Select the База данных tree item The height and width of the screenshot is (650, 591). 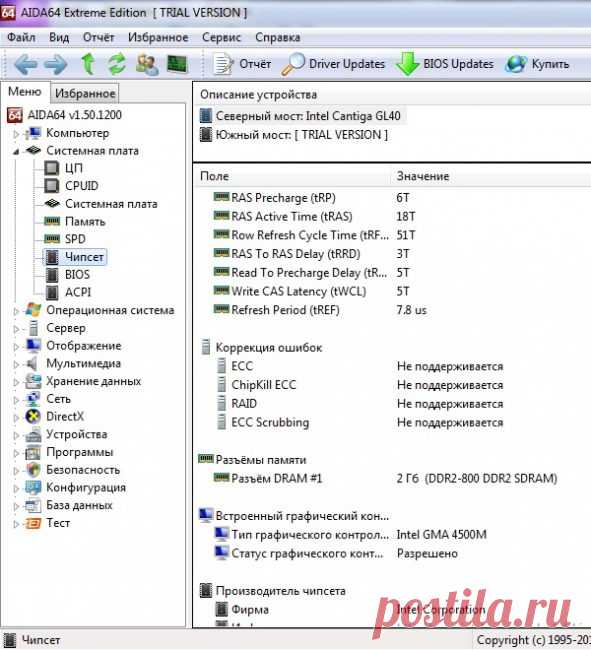tap(79, 505)
